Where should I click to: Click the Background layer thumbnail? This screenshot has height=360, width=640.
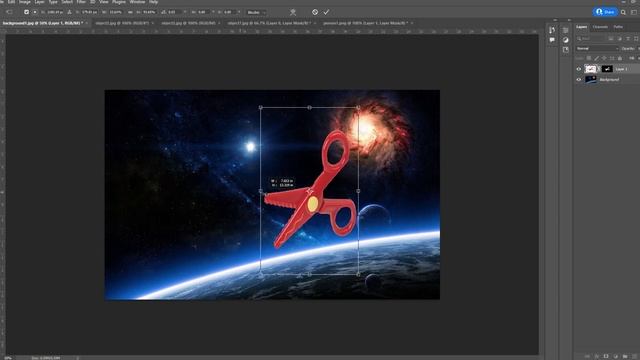[x=591, y=80]
